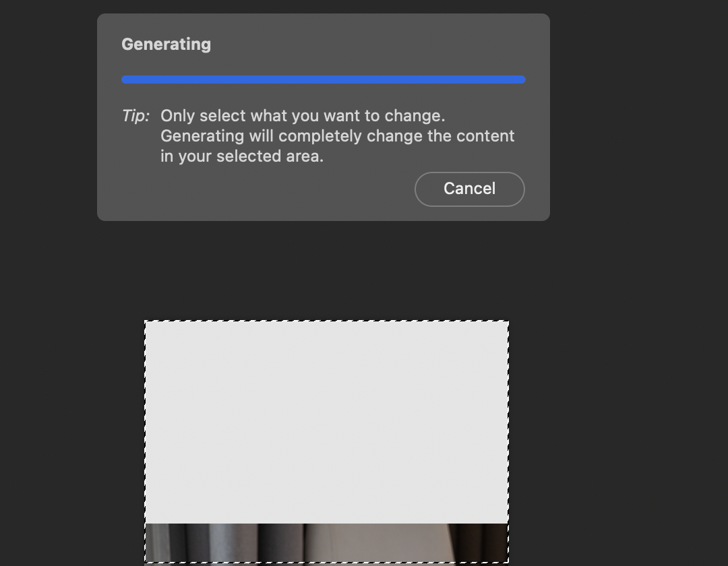Click the left edge of the selection marquee

pyautogui.click(x=146, y=438)
